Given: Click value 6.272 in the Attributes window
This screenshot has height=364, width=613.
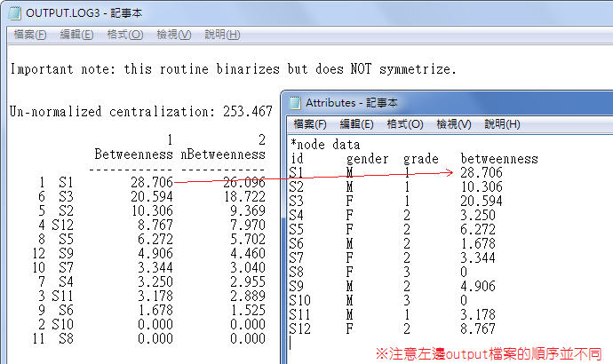Looking at the screenshot, I should (478, 229).
